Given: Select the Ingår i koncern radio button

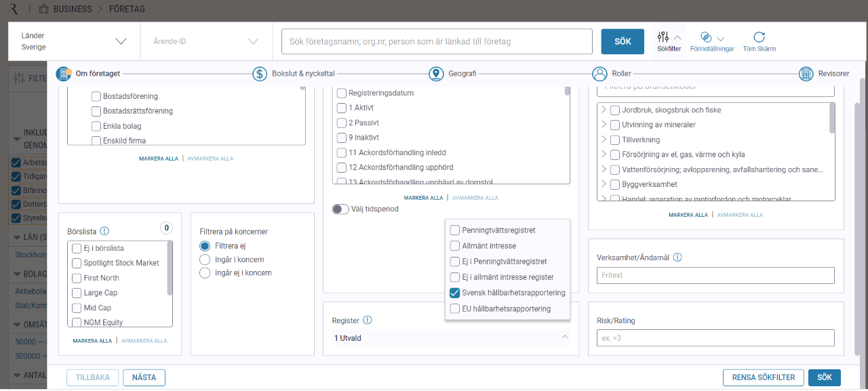Looking at the screenshot, I should [x=205, y=260].
